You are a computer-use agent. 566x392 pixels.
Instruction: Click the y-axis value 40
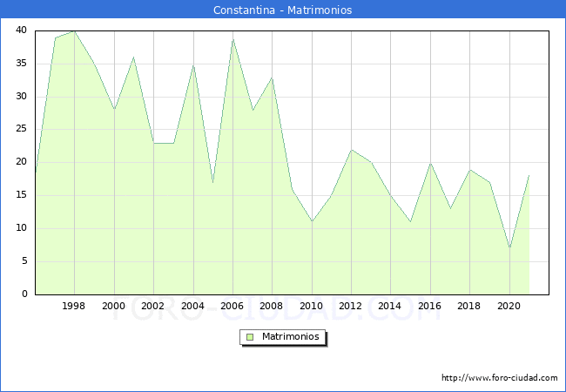point(21,30)
